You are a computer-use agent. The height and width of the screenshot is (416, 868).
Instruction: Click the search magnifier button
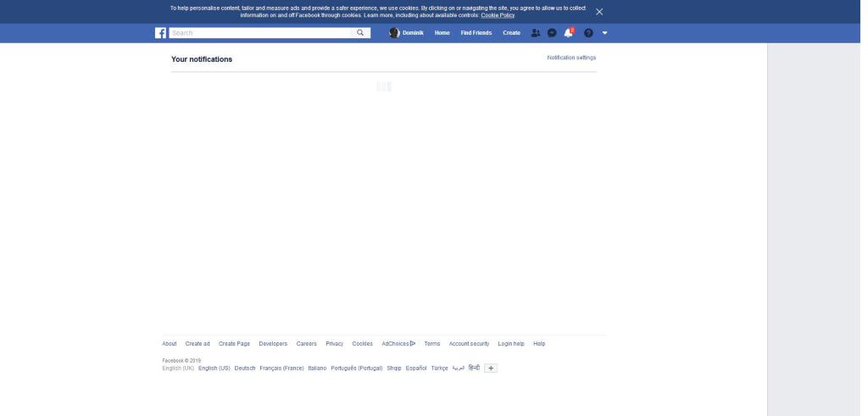(360, 33)
